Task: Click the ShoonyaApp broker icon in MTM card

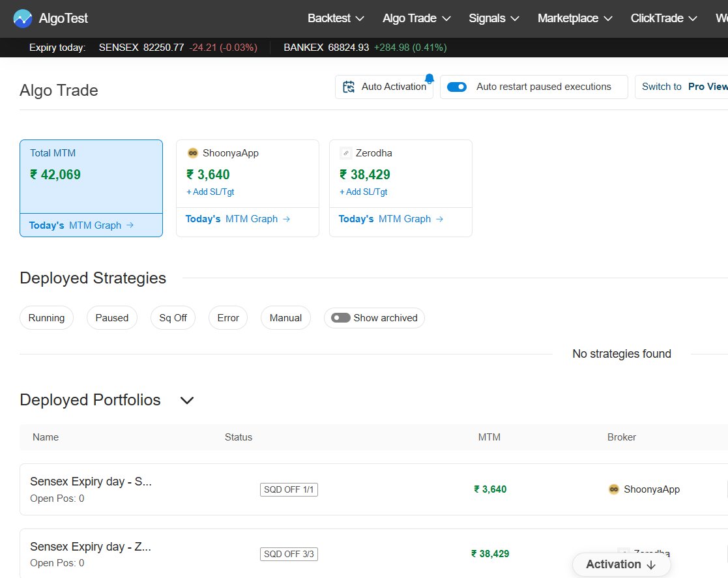Action: [x=193, y=153]
